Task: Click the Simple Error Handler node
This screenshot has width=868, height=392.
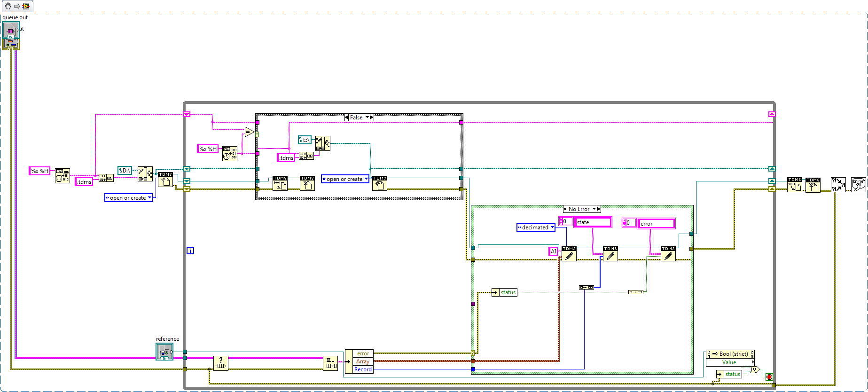Action: coord(859,185)
